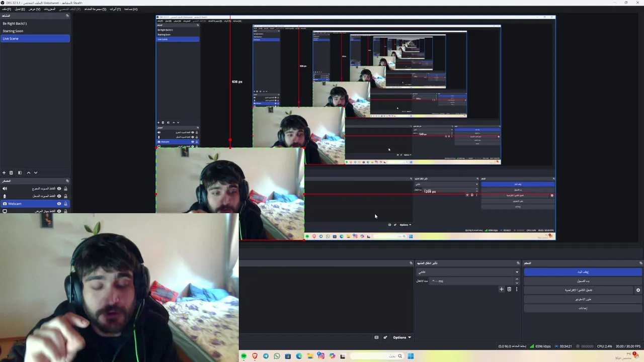Click the 30.00 / 30.00 FPS readout
Image resolution: width=644 pixels, height=362 pixels.
628,346
